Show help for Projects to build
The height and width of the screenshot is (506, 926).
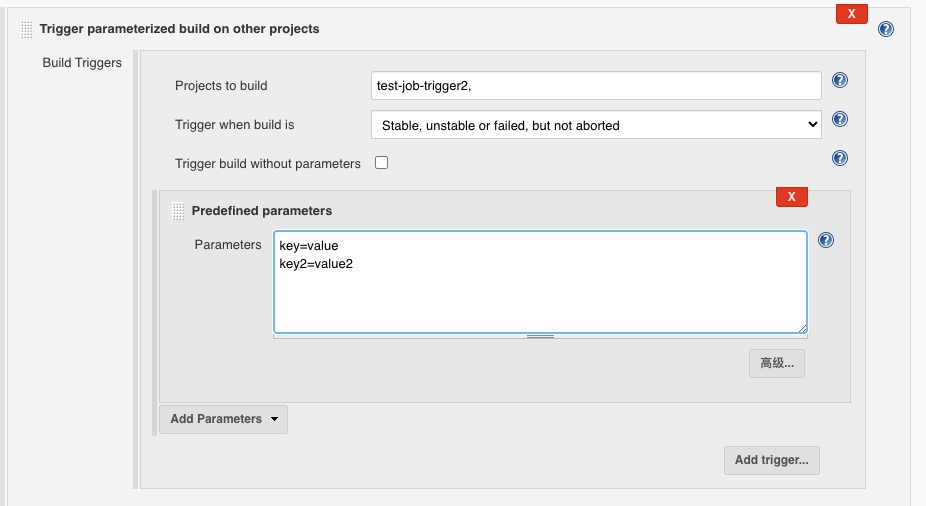tap(840, 81)
